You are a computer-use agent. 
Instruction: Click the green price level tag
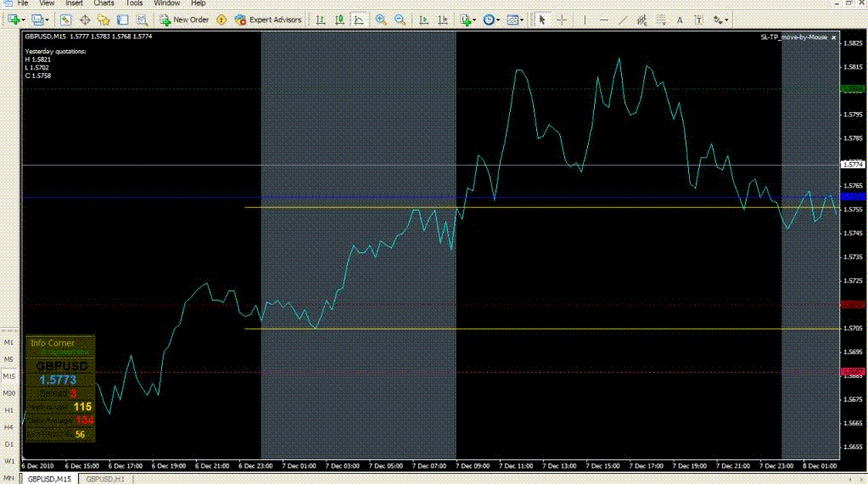click(x=853, y=88)
